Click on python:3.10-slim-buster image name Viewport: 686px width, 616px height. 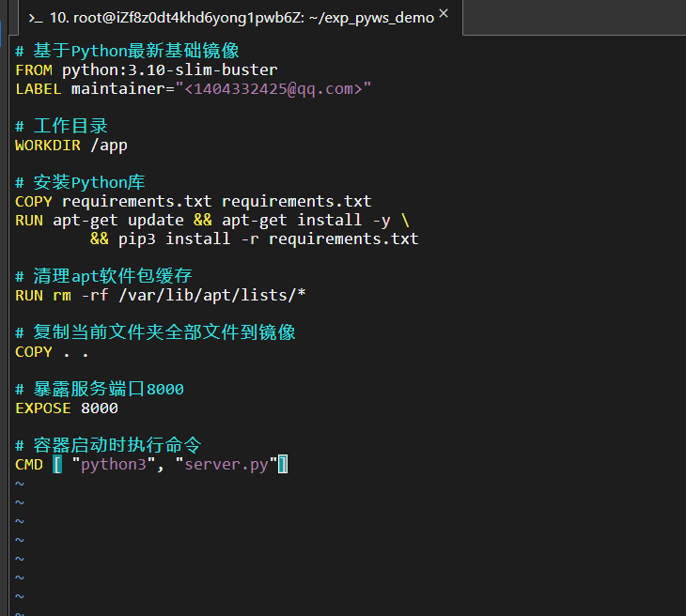tap(170, 69)
